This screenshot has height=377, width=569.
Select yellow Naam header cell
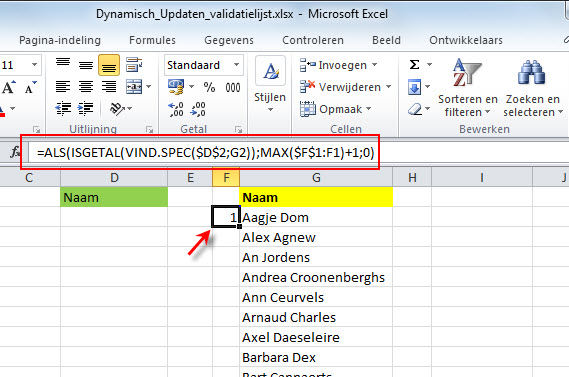(x=316, y=197)
